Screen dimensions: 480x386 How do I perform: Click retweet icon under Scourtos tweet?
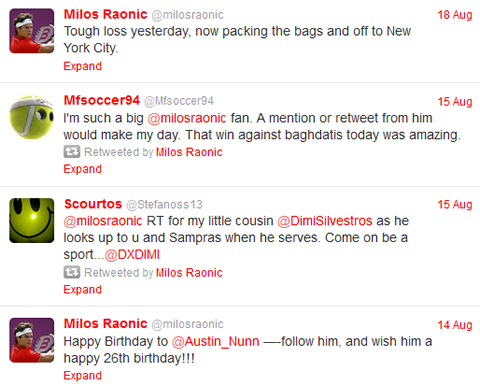coord(72,272)
